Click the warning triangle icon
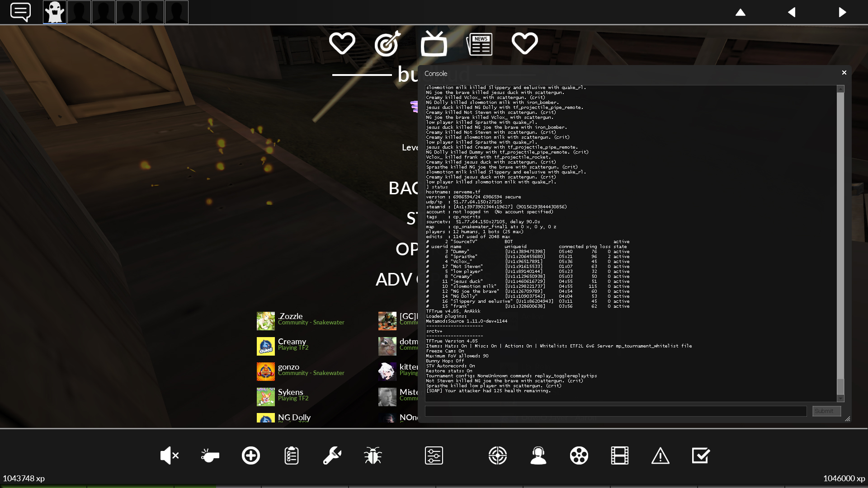 pos(660,455)
